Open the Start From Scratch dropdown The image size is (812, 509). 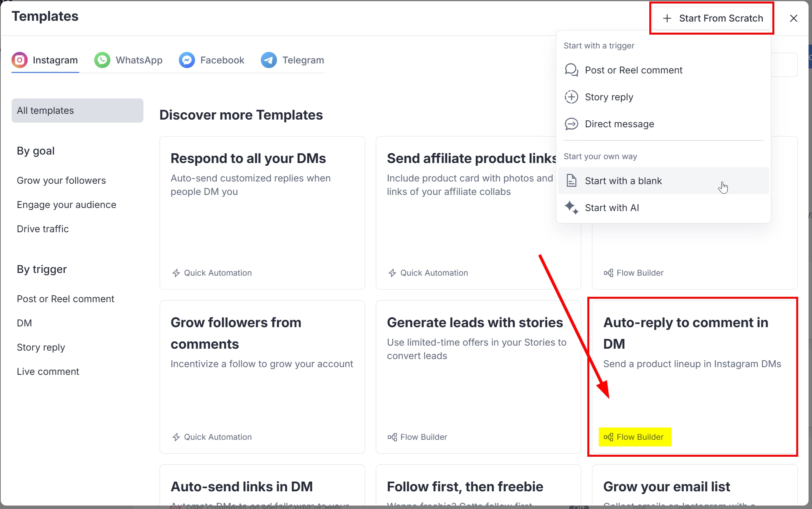click(x=712, y=18)
